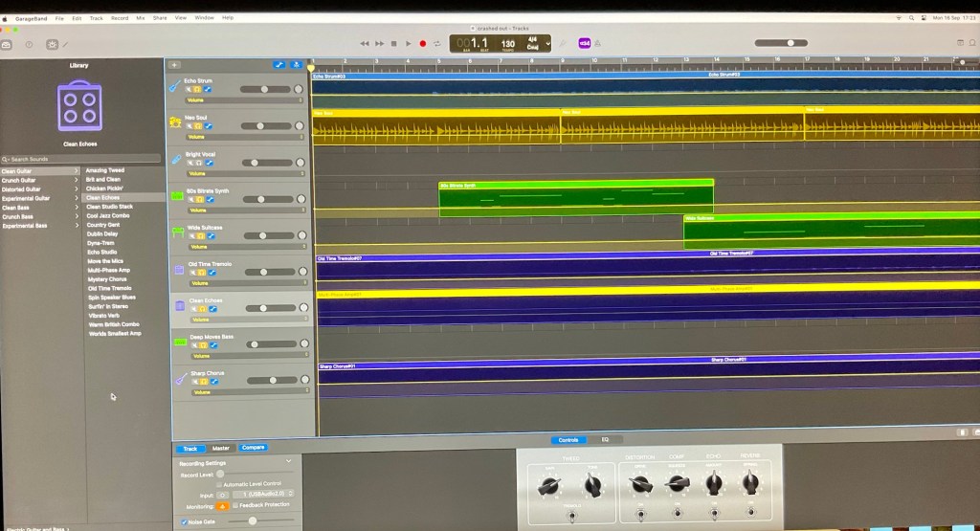Select the Dublin Delay preset
Screen dimensions: 980x531
[x=103, y=233]
